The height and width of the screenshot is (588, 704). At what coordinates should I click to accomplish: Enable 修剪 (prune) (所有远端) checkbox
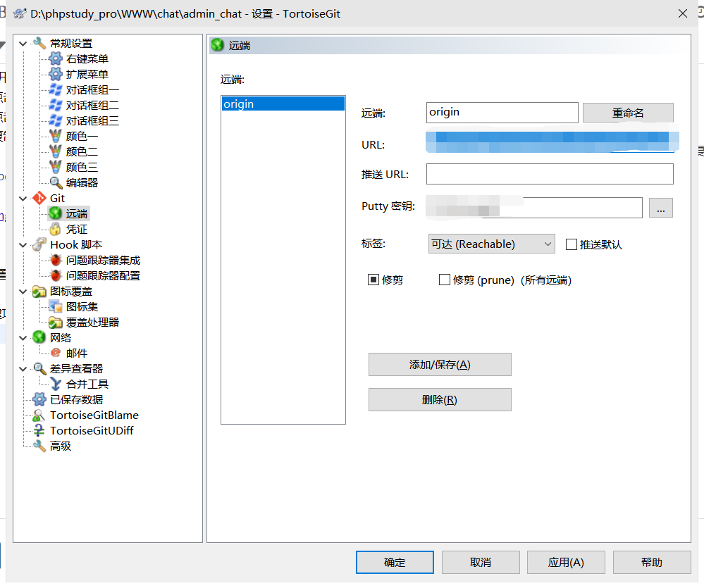(x=444, y=280)
